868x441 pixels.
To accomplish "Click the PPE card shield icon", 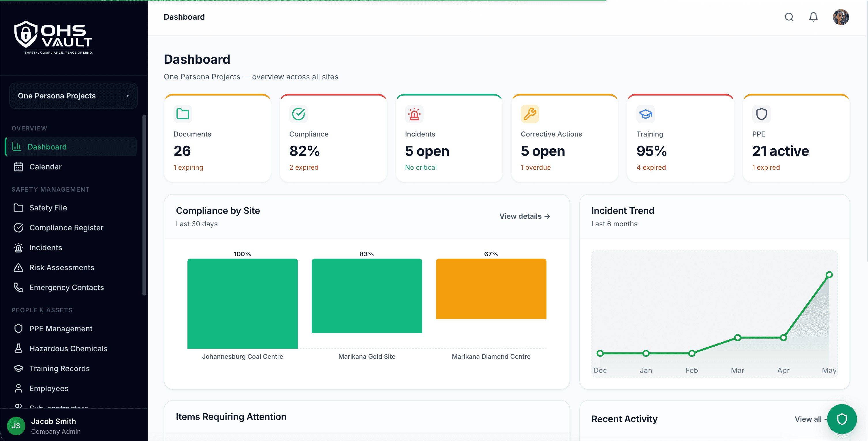I will coord(762,114).
